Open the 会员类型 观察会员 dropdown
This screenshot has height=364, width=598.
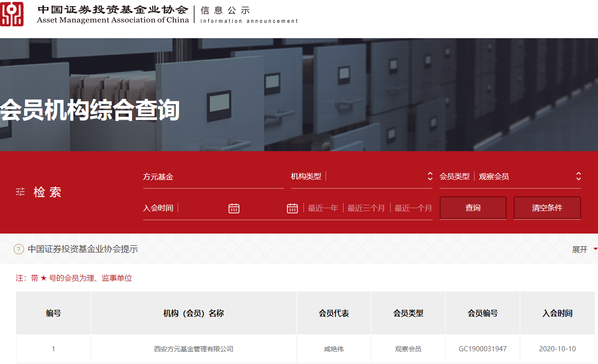point(510,177)
